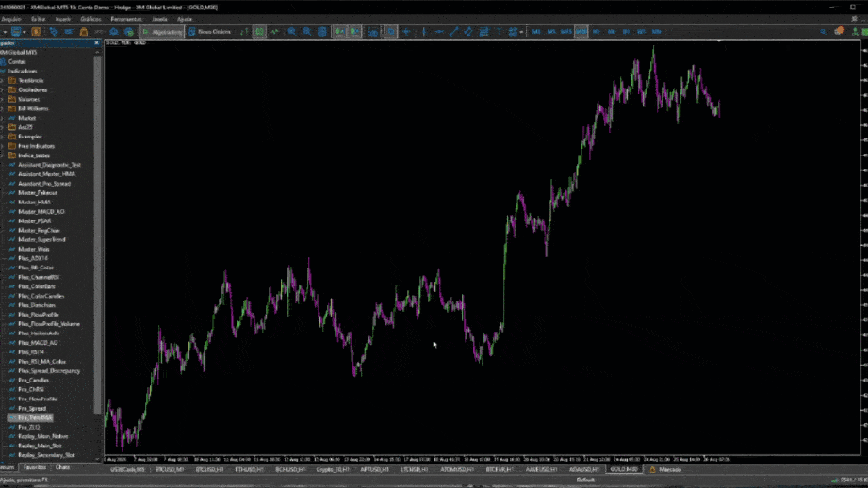Select the Plus_HeikenAshi indicator
868x488 pixels.
click(39, 333)
